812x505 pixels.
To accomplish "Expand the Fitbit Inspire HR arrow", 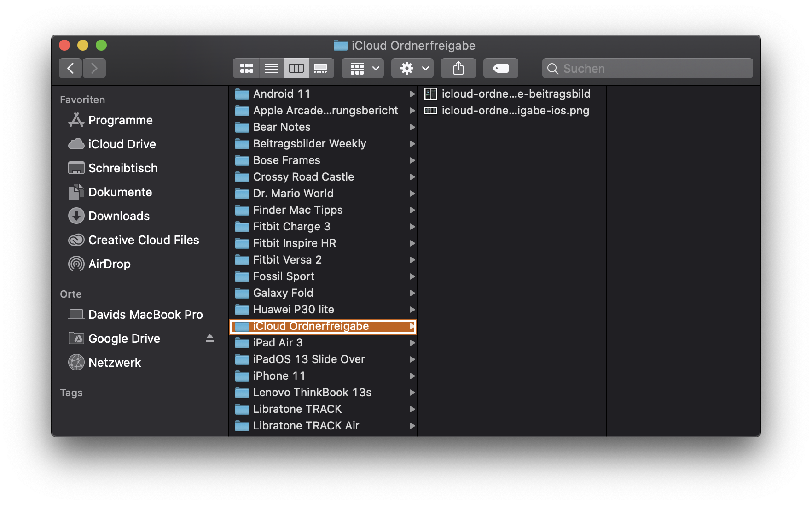I will pos(412,243).
